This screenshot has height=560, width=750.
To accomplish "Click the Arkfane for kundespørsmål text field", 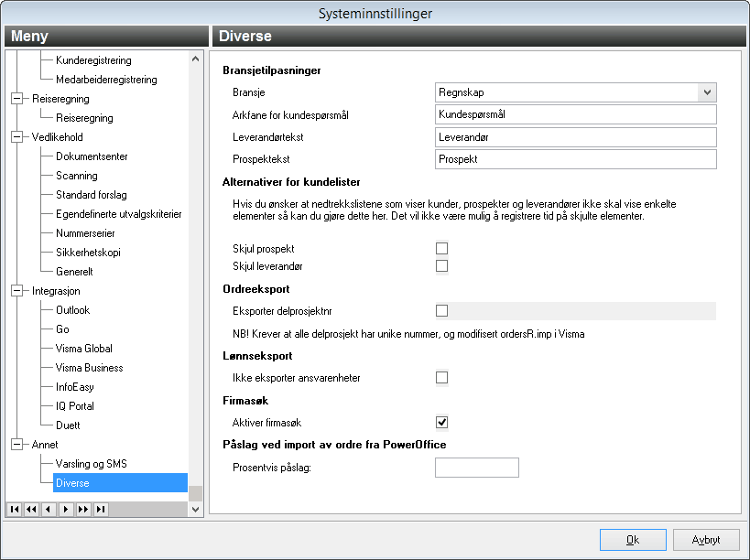I will click(576, 114).
